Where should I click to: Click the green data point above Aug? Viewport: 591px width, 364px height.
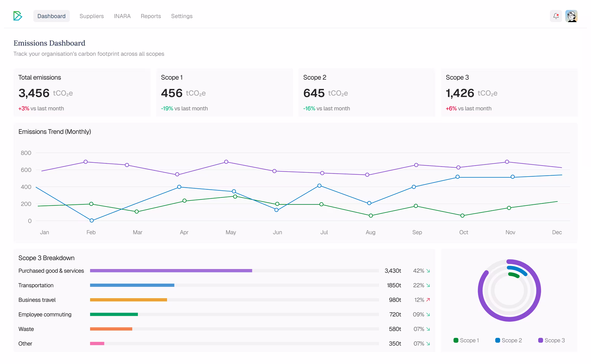[371, 215]
